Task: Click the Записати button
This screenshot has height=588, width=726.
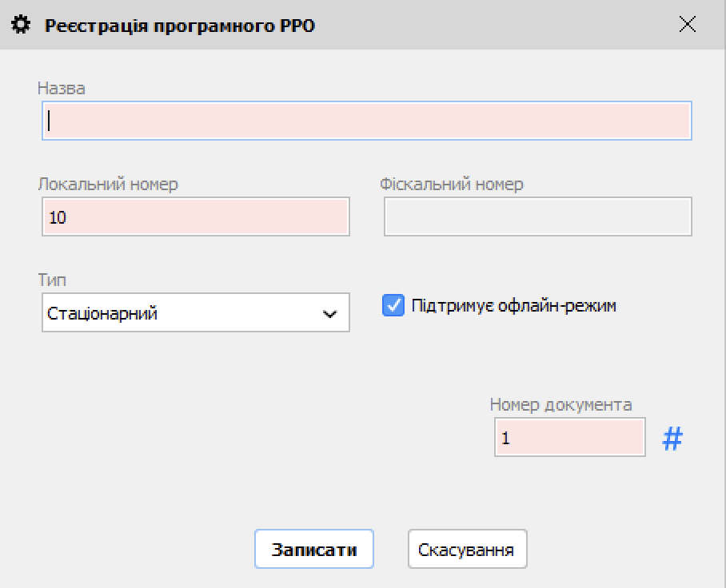Action: pyautogui.click(x=314, y=549)
